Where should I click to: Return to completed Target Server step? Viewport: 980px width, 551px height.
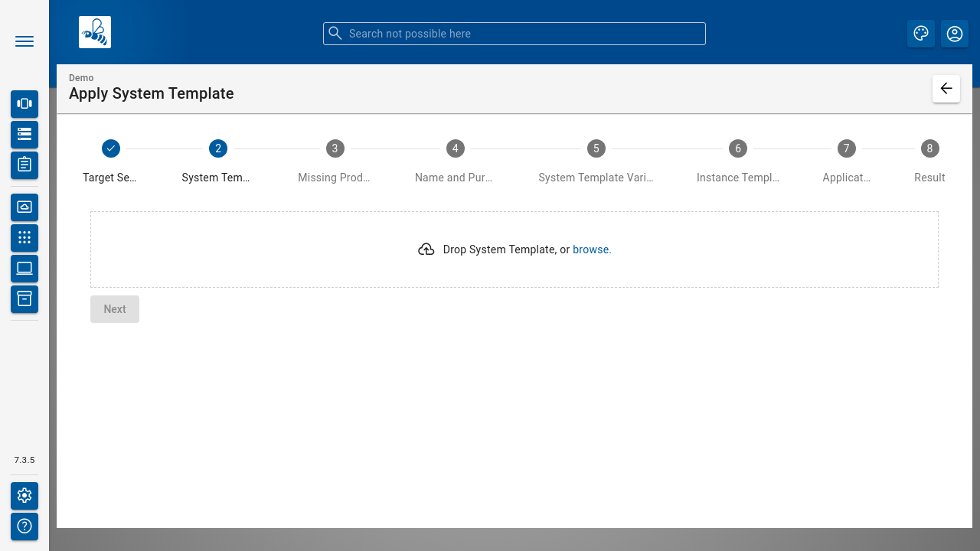pos(110,161)
